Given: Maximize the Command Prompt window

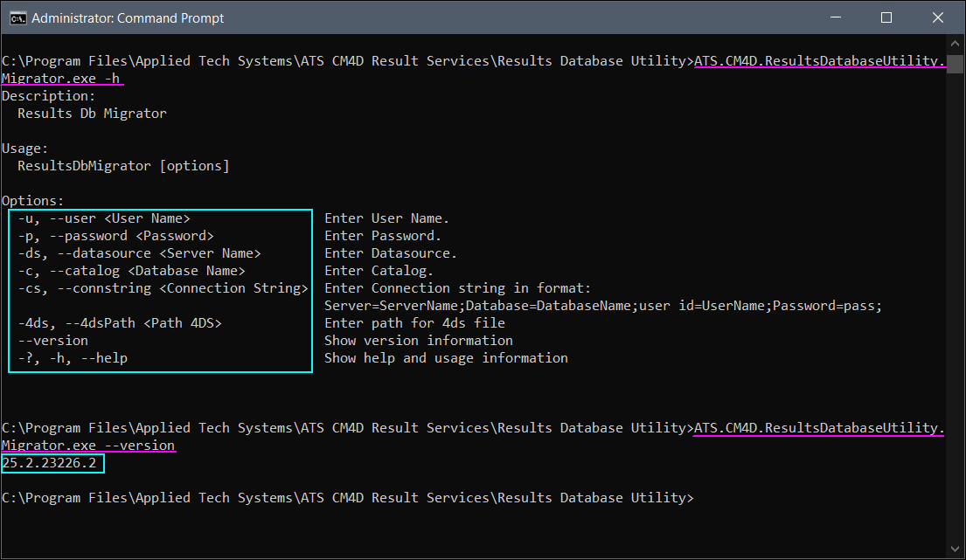Looking at the screenshot, I should coord(886,17).
